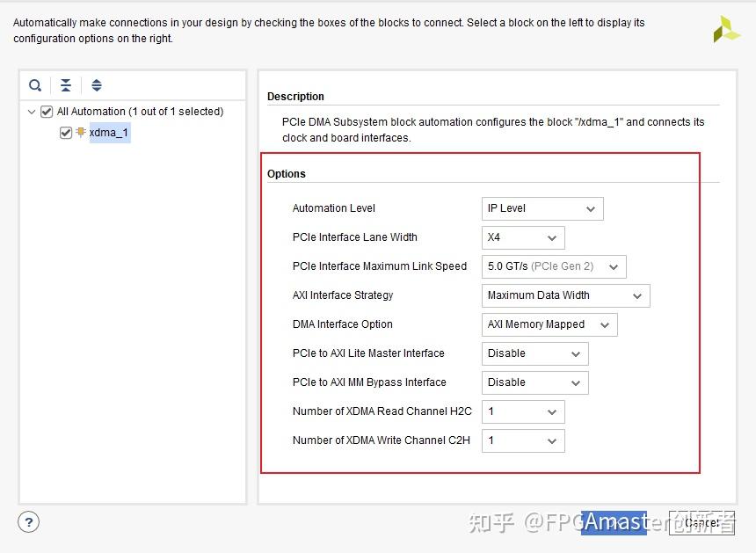Open the AXI Interface Strategy dropdown
The image size is (756, 553).
click(565, 295)
